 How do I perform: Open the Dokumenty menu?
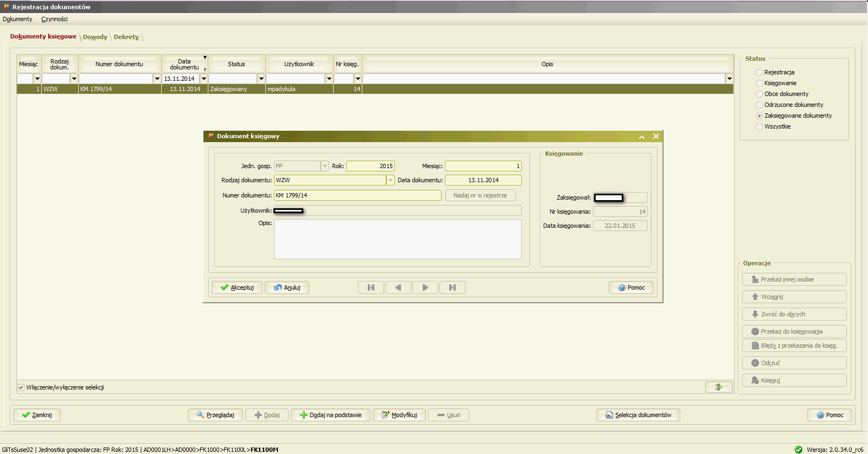pos(17,19)
